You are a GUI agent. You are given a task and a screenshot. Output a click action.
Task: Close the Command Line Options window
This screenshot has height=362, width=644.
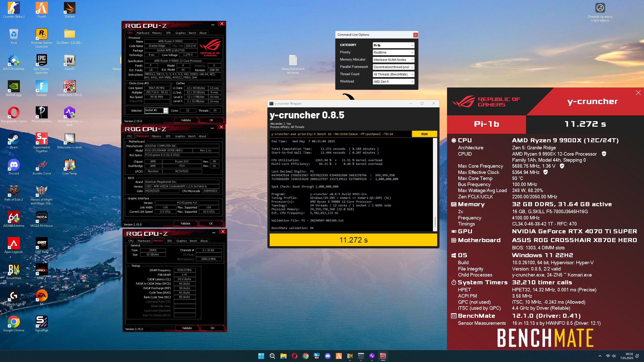coord(416,35)
